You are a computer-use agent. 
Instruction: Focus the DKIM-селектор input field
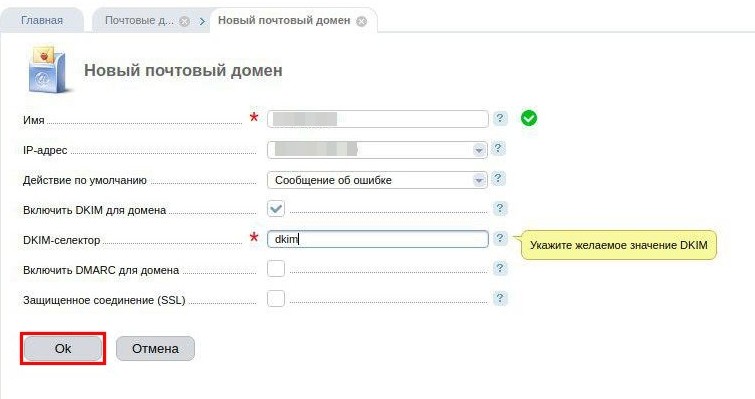click(x=378, y=239)
